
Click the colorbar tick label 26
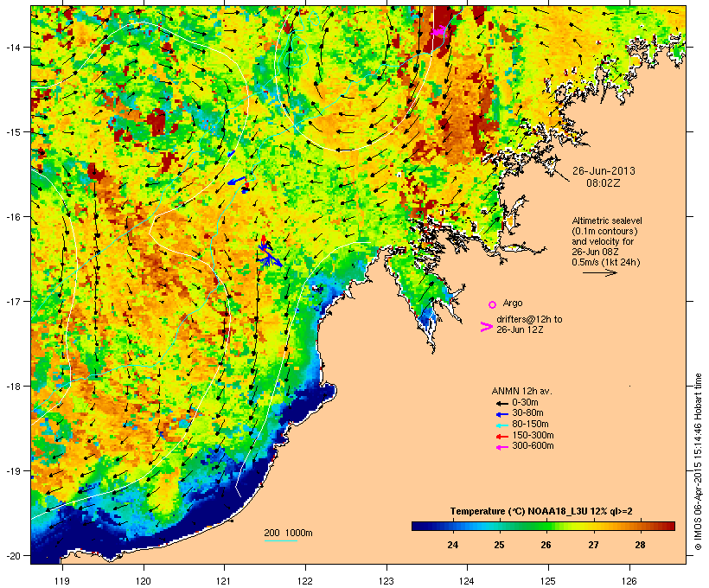[546, 545]
